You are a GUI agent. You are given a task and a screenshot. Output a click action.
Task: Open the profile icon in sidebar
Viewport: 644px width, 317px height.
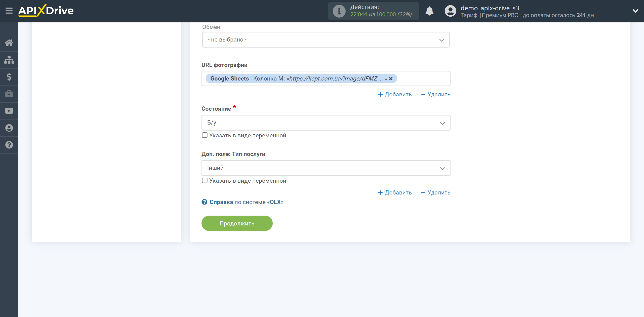[9, 128]
